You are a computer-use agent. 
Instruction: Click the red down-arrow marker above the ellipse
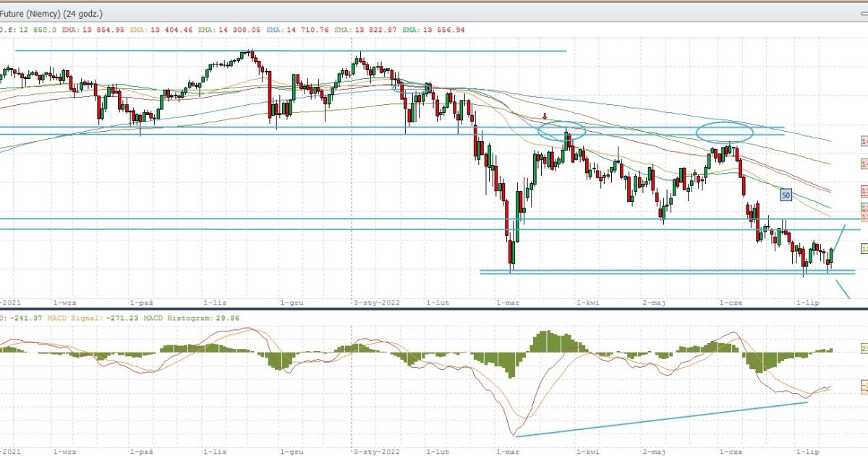(x=545, y=116)
